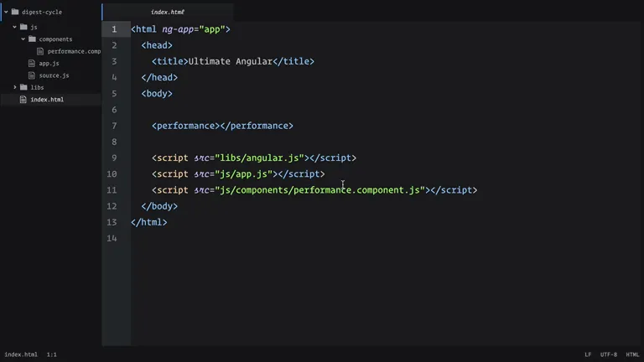Click the app.js file icon
The image size is (644, 362).
32,63
